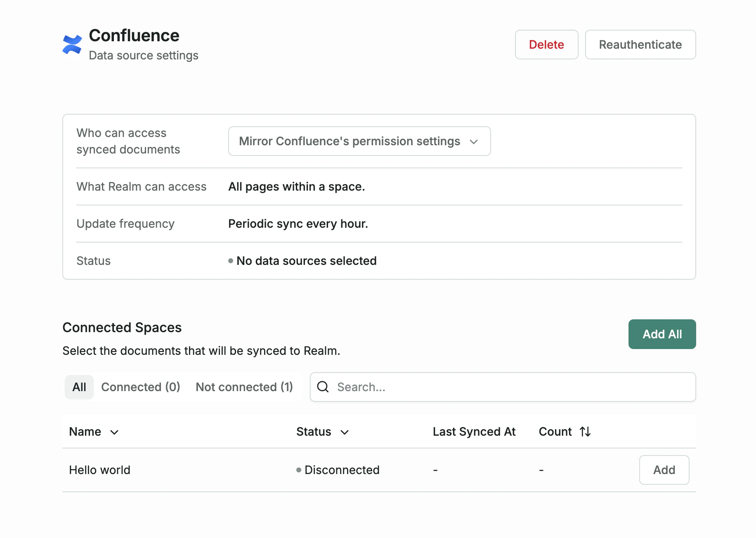
Task: Focus the Search spaces input field
Action: coord(503,387)
